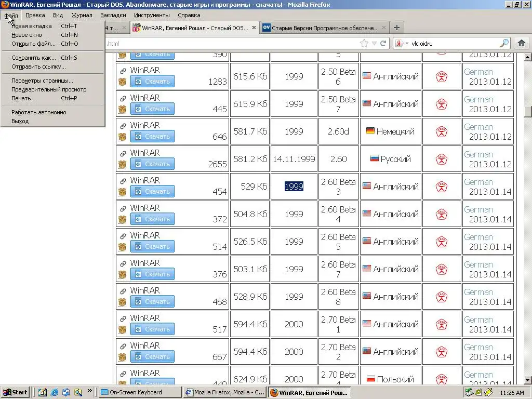The height and width of the screenshot is (399, 532).
Task: Click link icon in 2.60d row
Action: [123, 126]
